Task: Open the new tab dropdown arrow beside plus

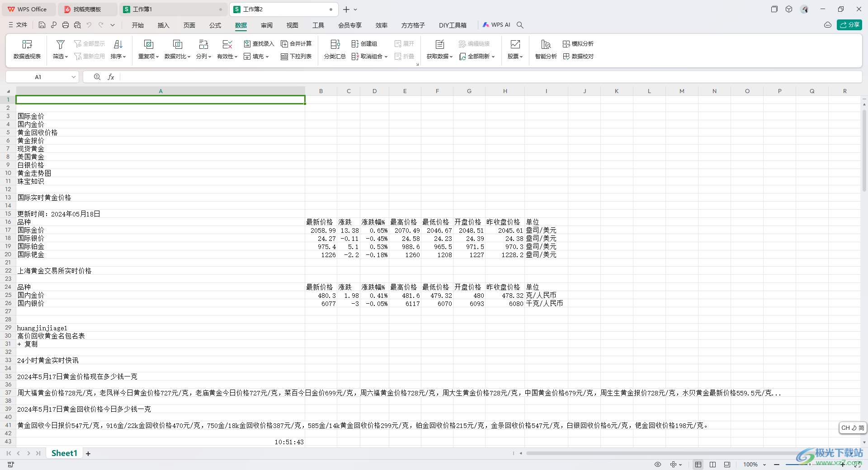Action: pos(356,9)
